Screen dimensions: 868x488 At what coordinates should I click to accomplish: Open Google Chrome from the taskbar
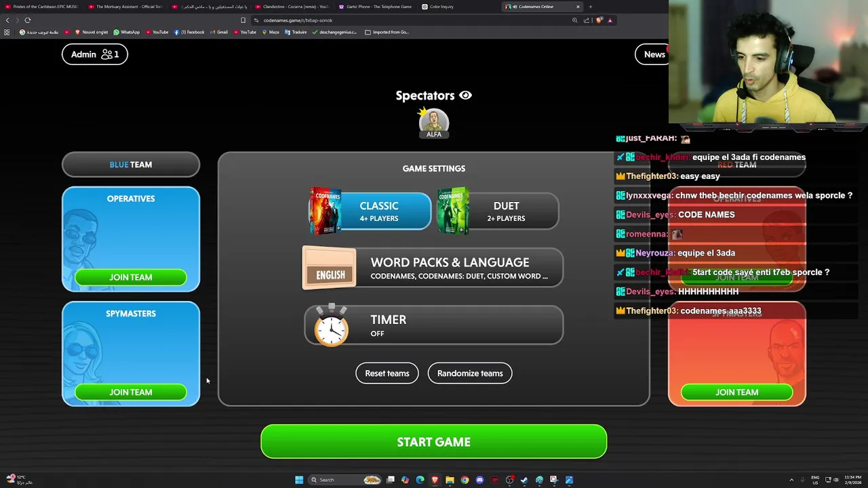(465, 480)
